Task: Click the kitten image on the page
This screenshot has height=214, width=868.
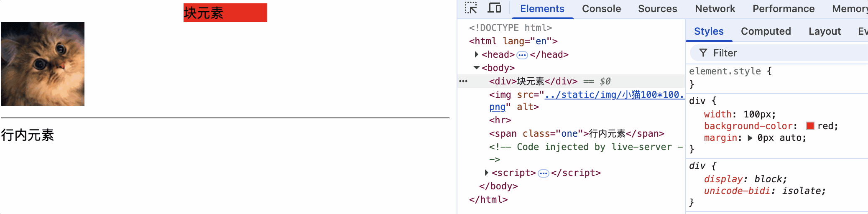Action: [43, 64]
